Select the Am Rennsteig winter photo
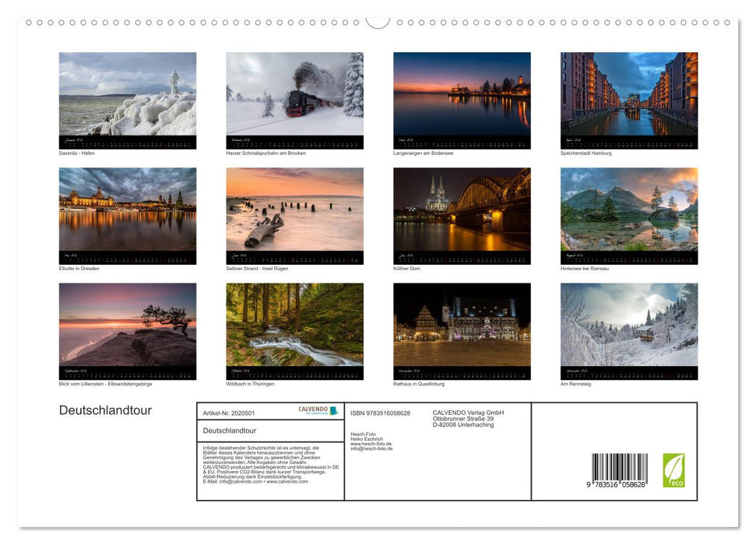The width and height of the screenshot is (756, 545). coord(628,327)
